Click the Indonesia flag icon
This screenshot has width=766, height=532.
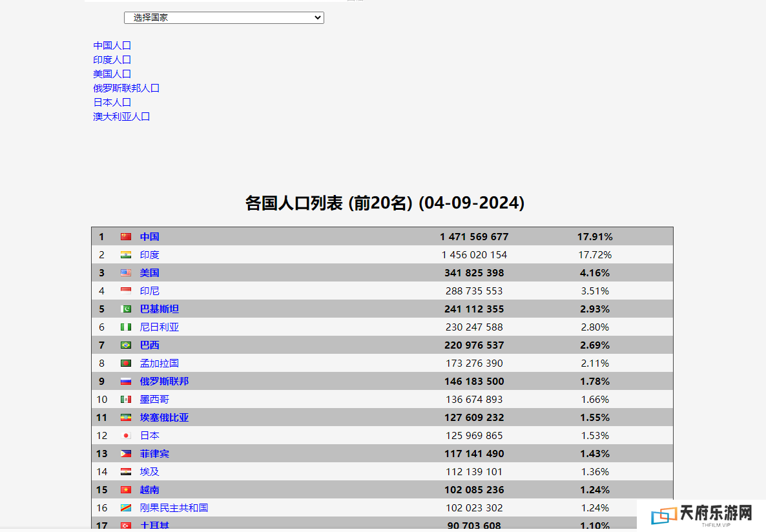pyautogui.click(x=126, y=291)
